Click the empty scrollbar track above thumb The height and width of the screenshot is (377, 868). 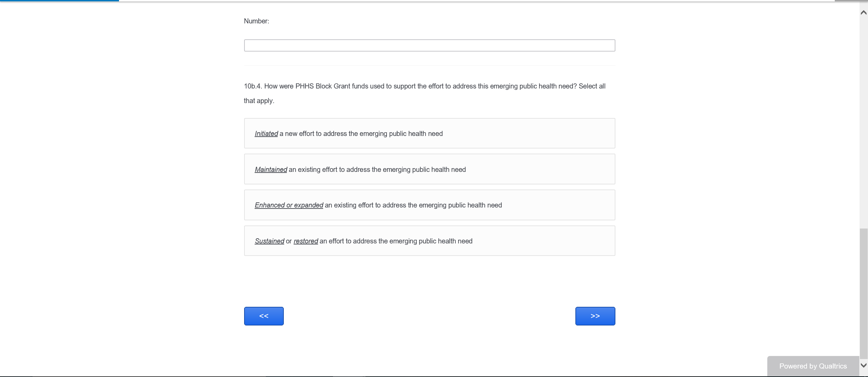(863, 119)
